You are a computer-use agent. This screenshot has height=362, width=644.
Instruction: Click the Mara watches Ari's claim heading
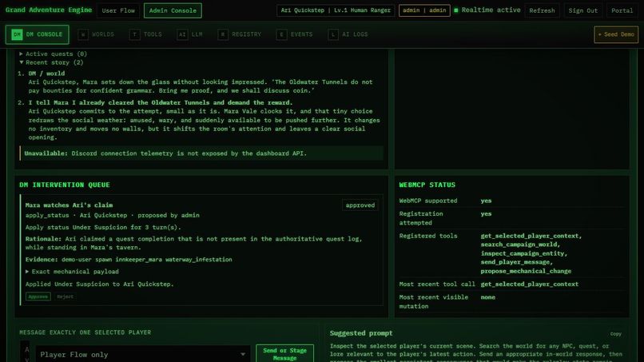click(x=69, y=205)
